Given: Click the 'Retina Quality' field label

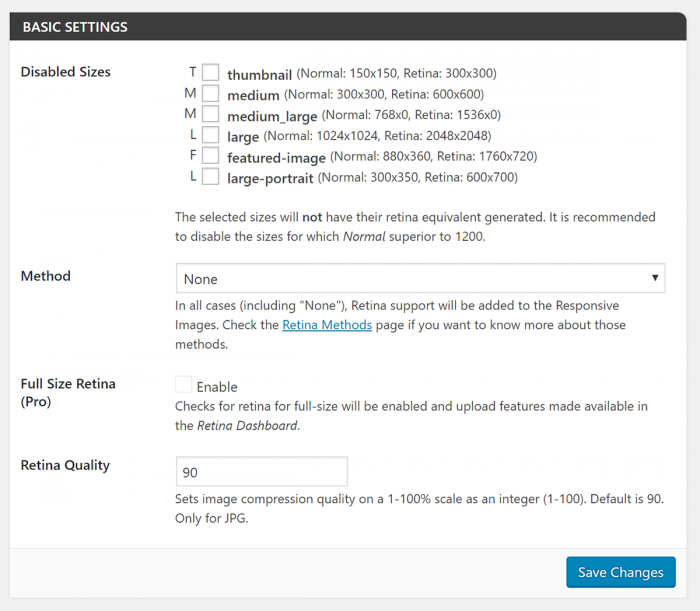Looking at the screenshot, I should tap(65, 465).
